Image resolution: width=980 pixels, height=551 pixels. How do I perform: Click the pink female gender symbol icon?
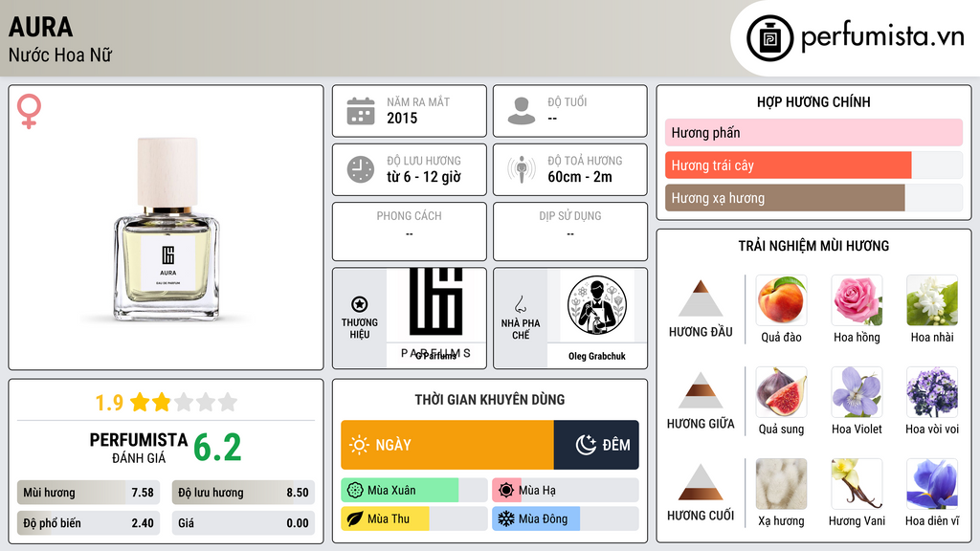click(29, 111)
